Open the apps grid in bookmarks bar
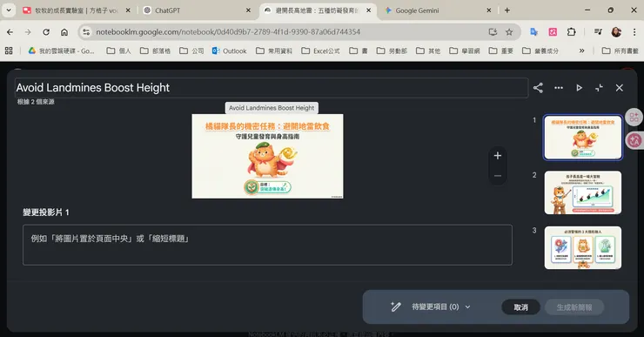Viewport: 644px width, 337px height. point(9,51)
